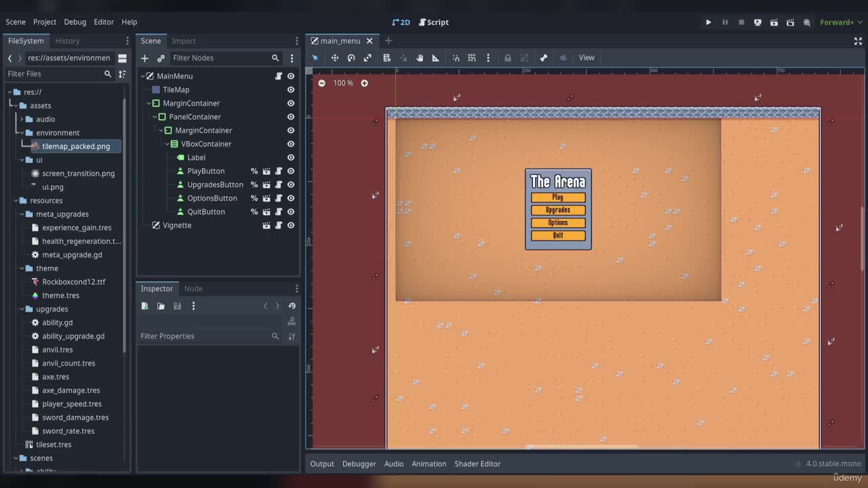Screen dimensions: 868x488
Task: Click the Filter Nodes search field
Action: coord(225,58)
